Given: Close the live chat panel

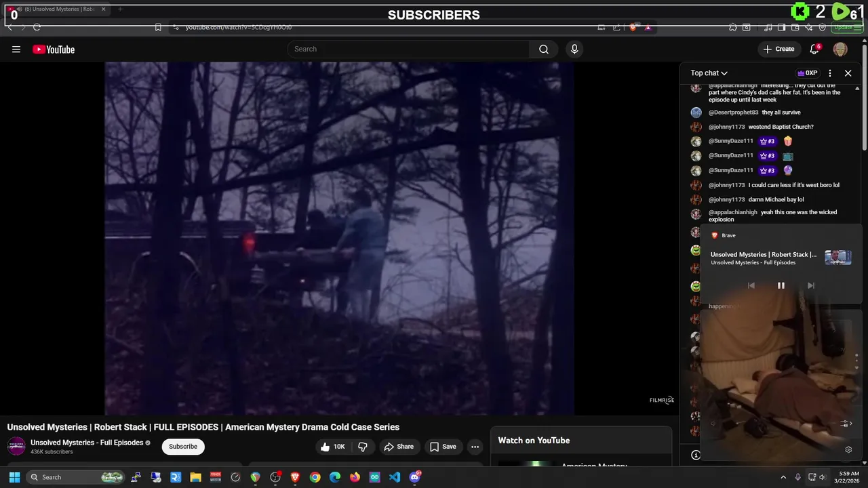Looking at the screenshot, I should [848, 73].
